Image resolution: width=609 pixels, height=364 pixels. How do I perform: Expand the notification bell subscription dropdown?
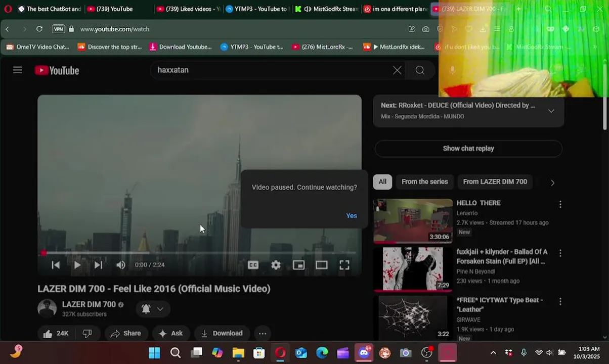tap(152, 309)
